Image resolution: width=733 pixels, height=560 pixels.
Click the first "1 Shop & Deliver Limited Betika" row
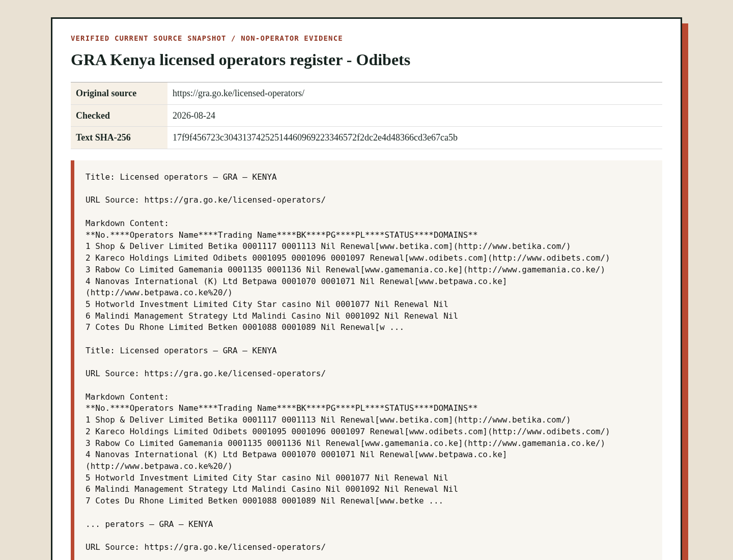[328, 246]
